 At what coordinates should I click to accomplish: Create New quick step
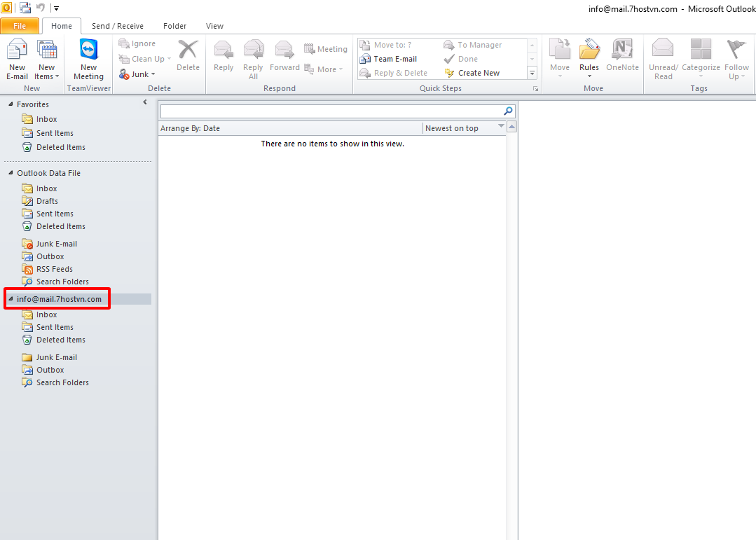(472, 73)
